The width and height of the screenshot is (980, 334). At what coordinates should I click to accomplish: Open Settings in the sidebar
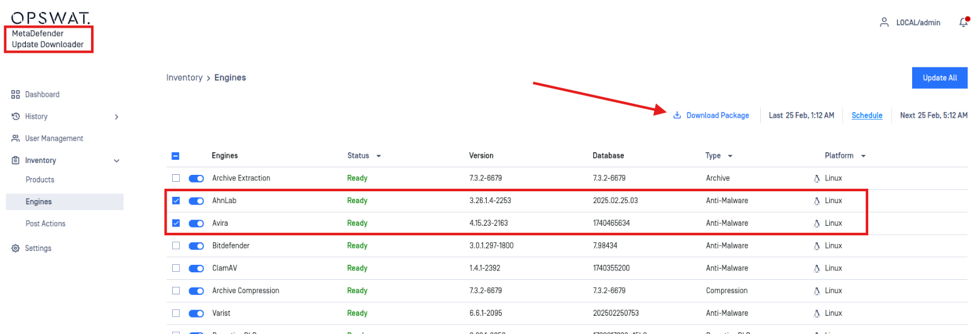coord(38,248)
